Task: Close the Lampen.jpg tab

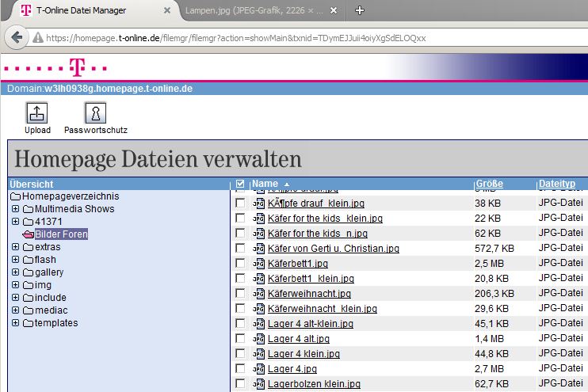Action: tap(334, 10)
